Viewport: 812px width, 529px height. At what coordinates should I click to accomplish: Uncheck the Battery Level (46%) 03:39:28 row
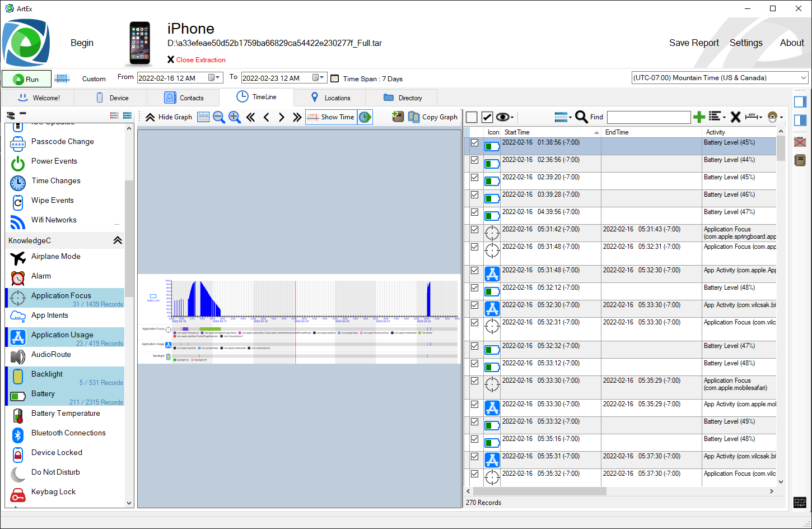click(475, 195)
